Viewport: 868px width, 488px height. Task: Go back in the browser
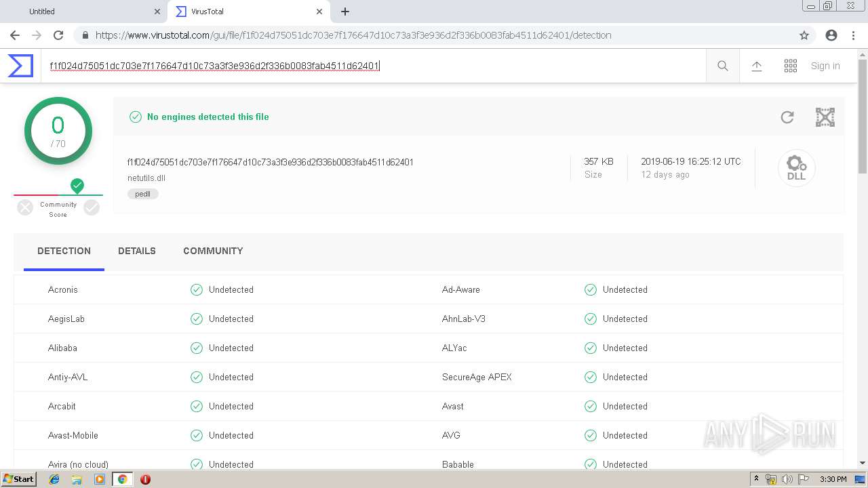click(x=15, y=35)
